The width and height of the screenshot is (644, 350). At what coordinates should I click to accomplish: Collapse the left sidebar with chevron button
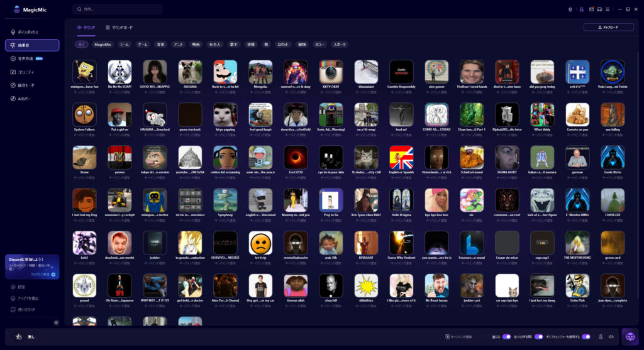[56, 322]
